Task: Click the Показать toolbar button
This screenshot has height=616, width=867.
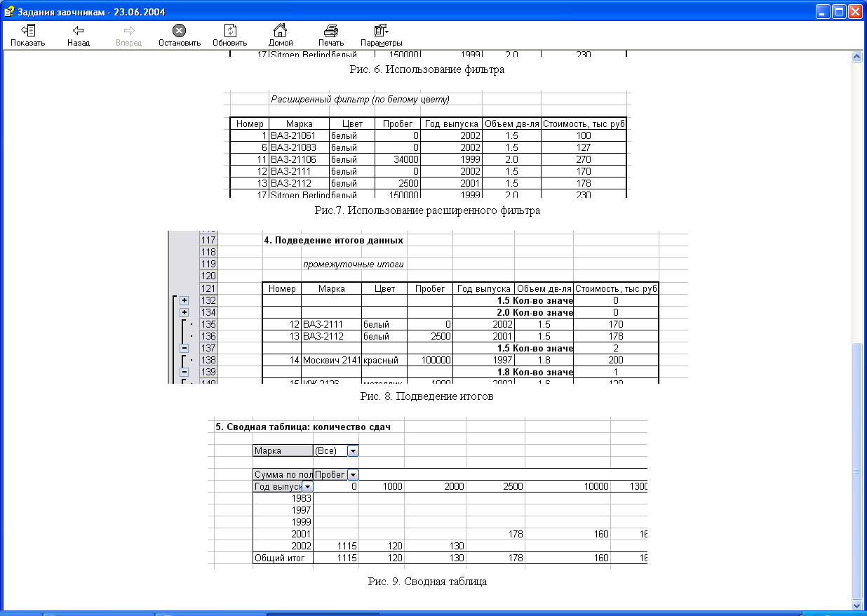Action: [x=28, y=35]
